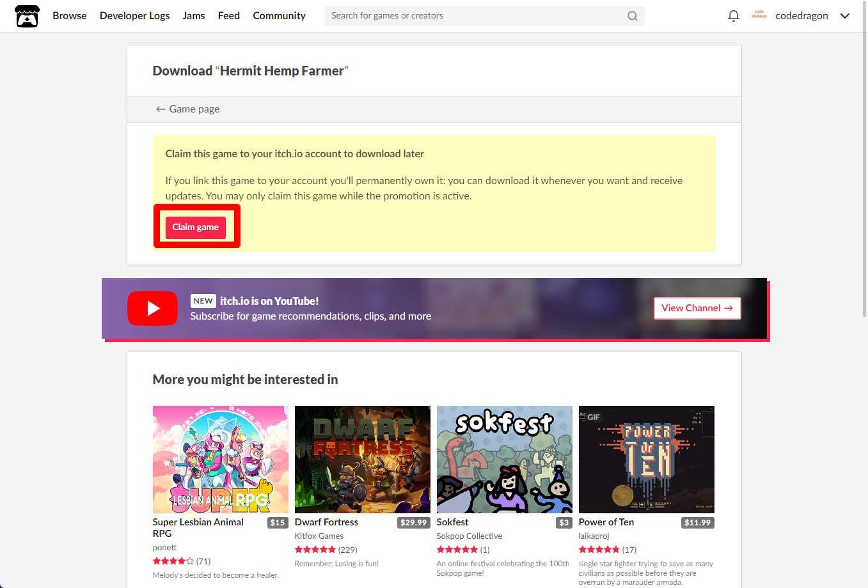The height and width of the screenshot is (588, 868).
Task: Click "Melody's decided to become a healer." text
Action: pyautogui.click(x=216, y=575)
